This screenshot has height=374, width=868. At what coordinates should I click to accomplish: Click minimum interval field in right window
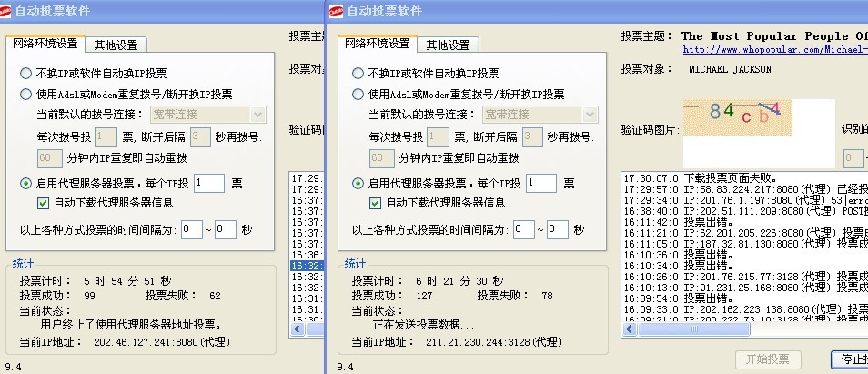(524, 229)
